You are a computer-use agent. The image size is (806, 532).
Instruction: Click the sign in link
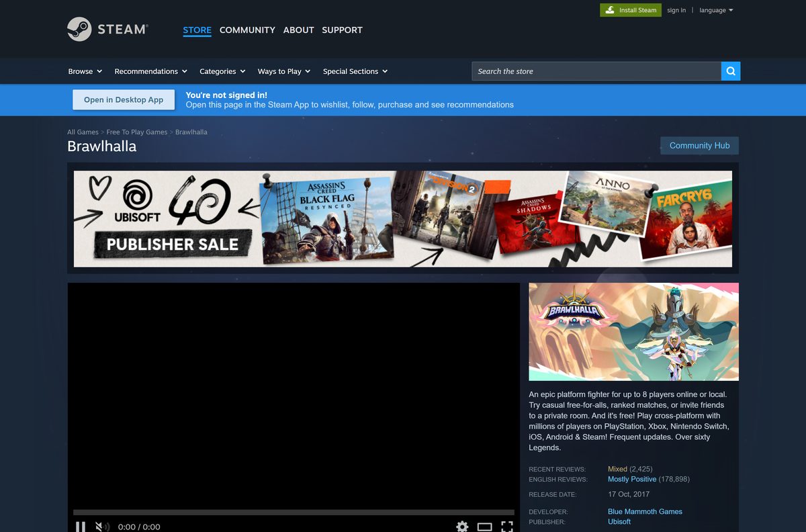676,10
